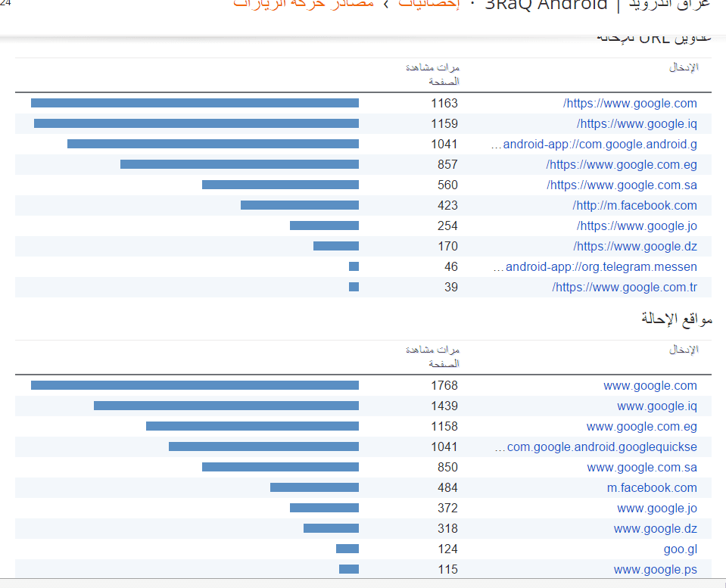Click the bar for https://www.google.com/ row
Viewport: 726px width, 588px height.
[195, 103]
